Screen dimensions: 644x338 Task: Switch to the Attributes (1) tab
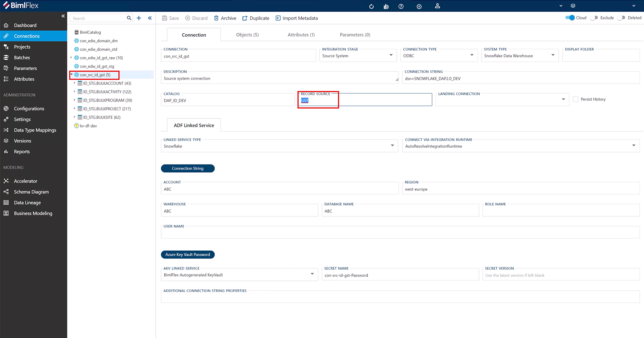pos(301,35)
